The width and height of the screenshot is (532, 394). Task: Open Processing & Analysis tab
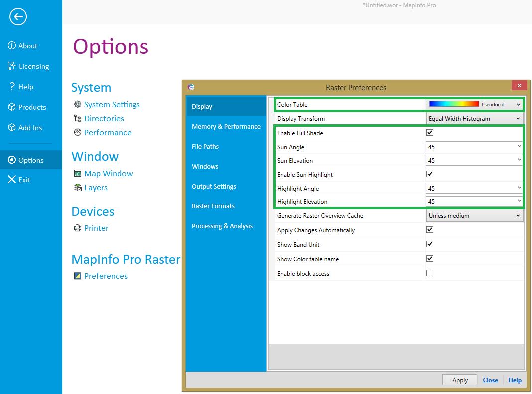[x=226, y=226]
